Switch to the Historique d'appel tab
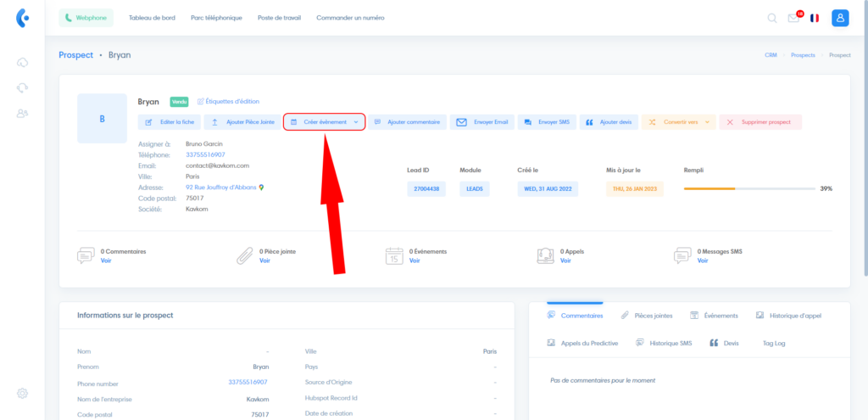Image resolution: width=868 pixels, height=420 pixels. (x=788, y=316)
